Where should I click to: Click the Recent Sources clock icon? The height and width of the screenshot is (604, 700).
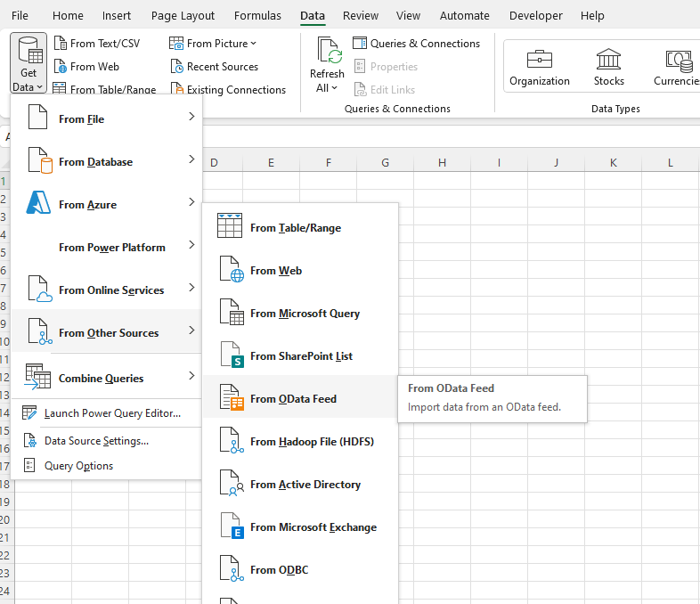tap(177, 67)
